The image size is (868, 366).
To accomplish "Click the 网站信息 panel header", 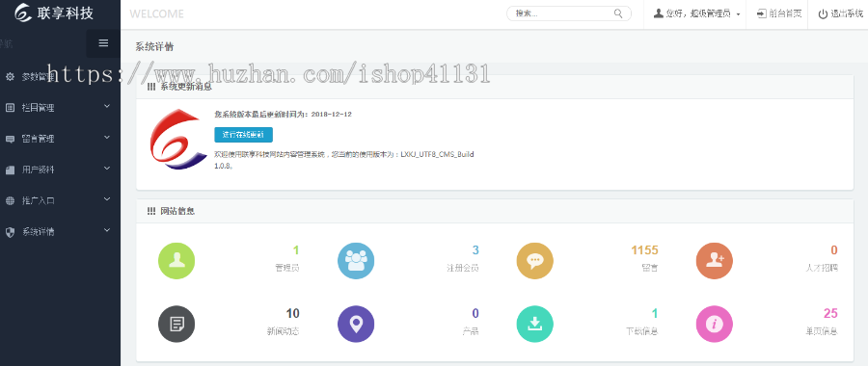I will click(x=495, y=211).
